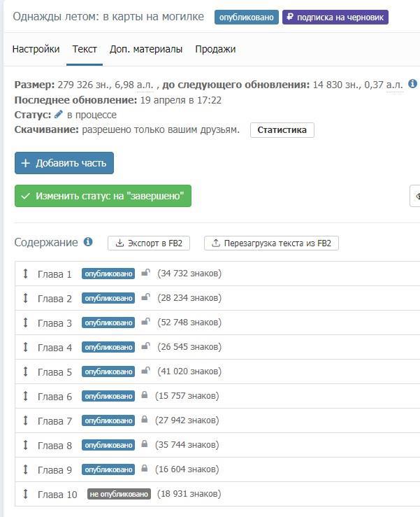Click the info icon next to Содержание

coord(88,242)
